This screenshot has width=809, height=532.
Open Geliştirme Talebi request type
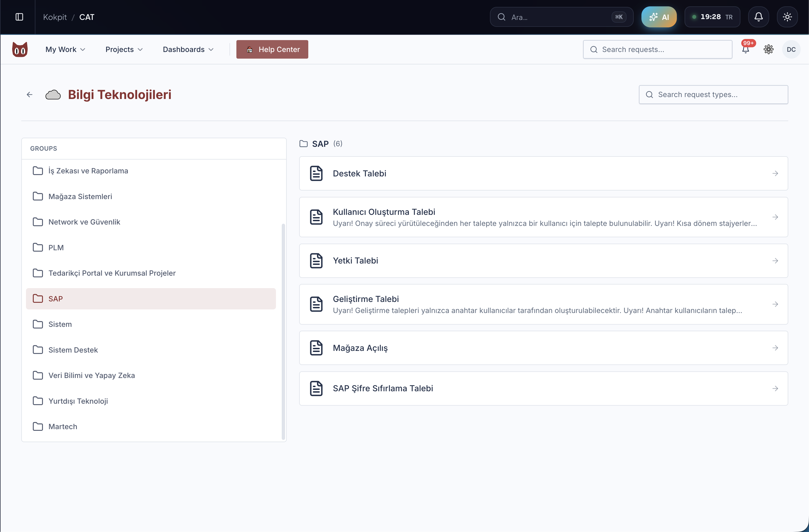tap(544, 304)
